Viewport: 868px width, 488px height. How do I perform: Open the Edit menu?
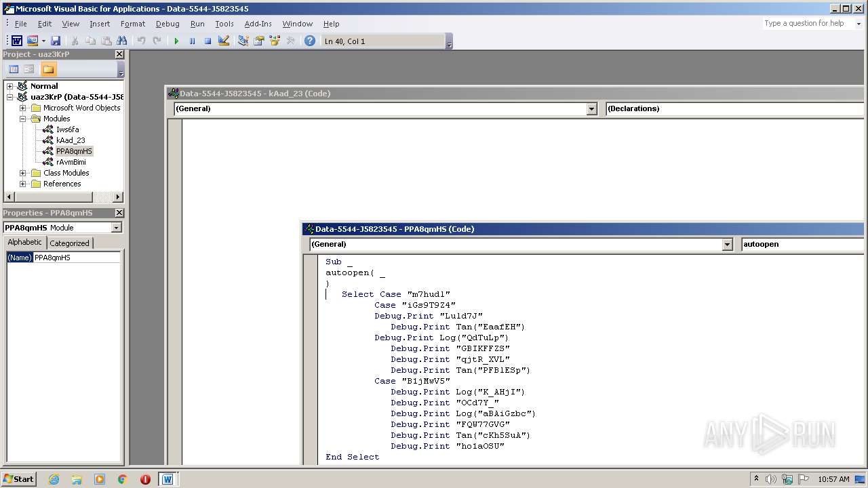[x=45, y=24]
